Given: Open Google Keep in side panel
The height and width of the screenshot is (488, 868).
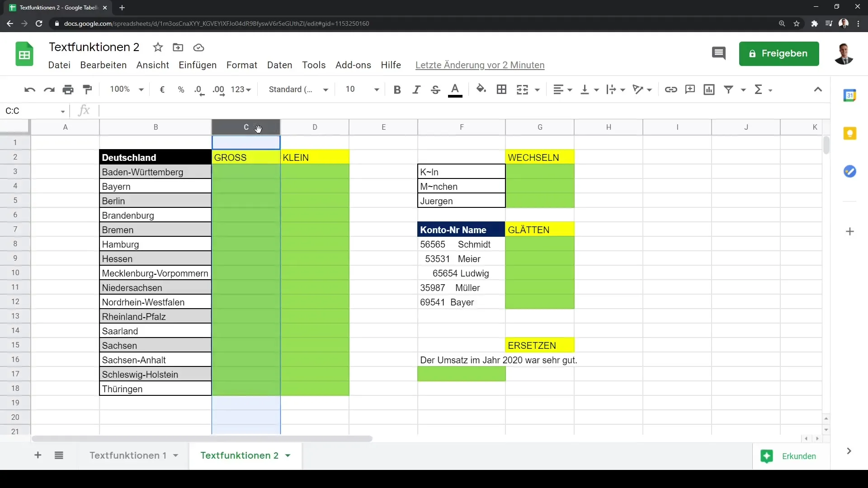Looking at the screenshot, I should pyautogui.click(x=849, y=134).
